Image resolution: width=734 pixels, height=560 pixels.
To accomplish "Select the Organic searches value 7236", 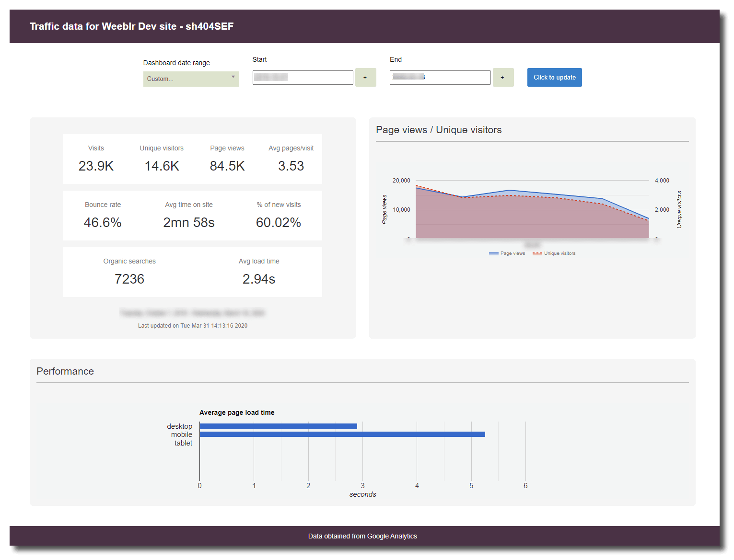I will (x=129, y=279).
